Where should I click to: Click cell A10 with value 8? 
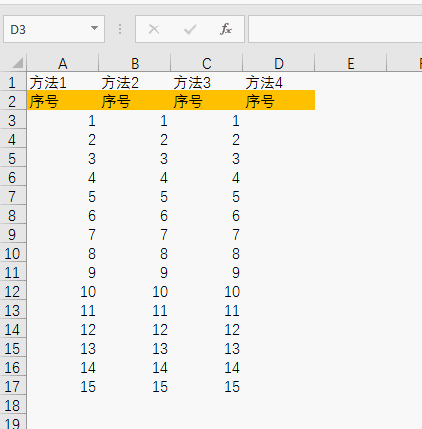click(63, 253)
